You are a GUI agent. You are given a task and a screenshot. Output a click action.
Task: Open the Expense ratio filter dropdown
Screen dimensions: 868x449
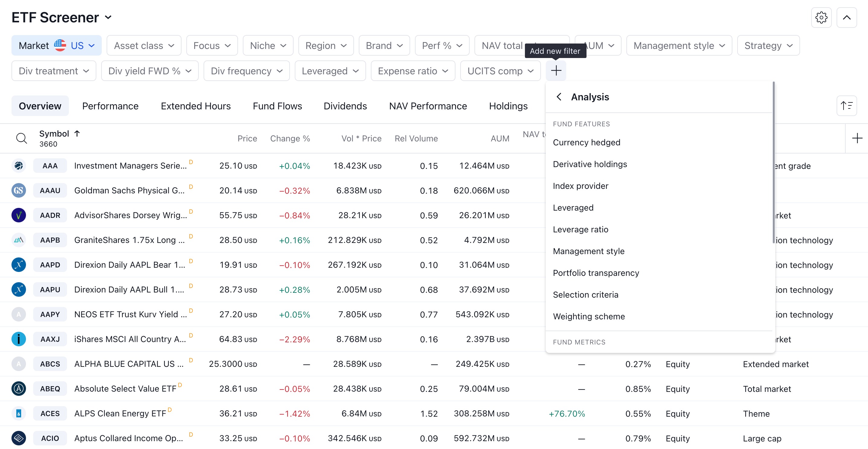point(413,71)
